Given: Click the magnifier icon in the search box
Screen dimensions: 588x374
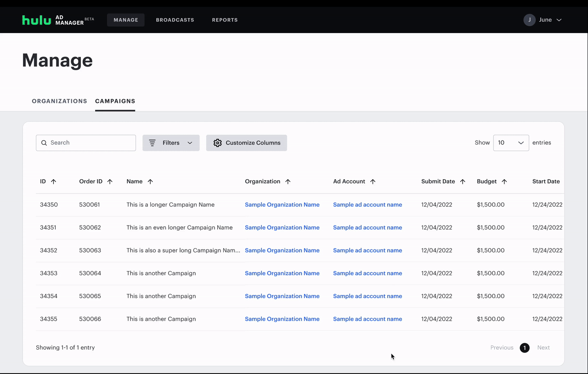Looking at the screenshot, I should pyautogui.click(x=44, y=143).
